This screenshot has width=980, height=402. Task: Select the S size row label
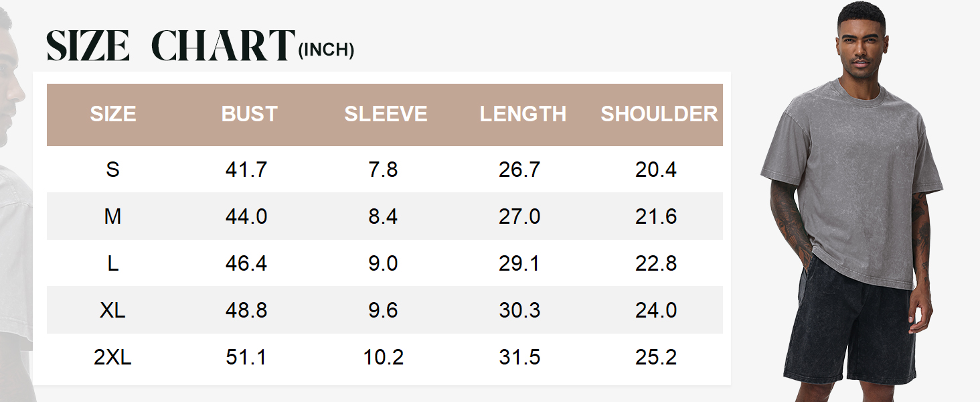[x=112, y=170]
